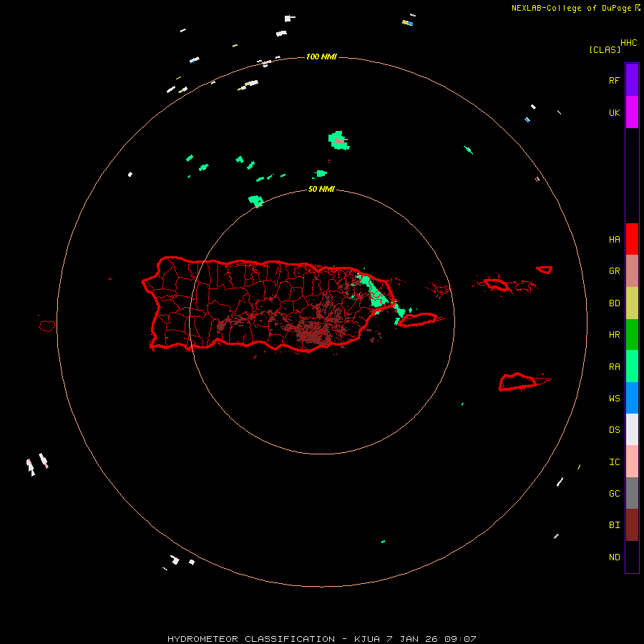Click the St. Croix island outline
Screen dimensions: 644x644
point(518,382)
